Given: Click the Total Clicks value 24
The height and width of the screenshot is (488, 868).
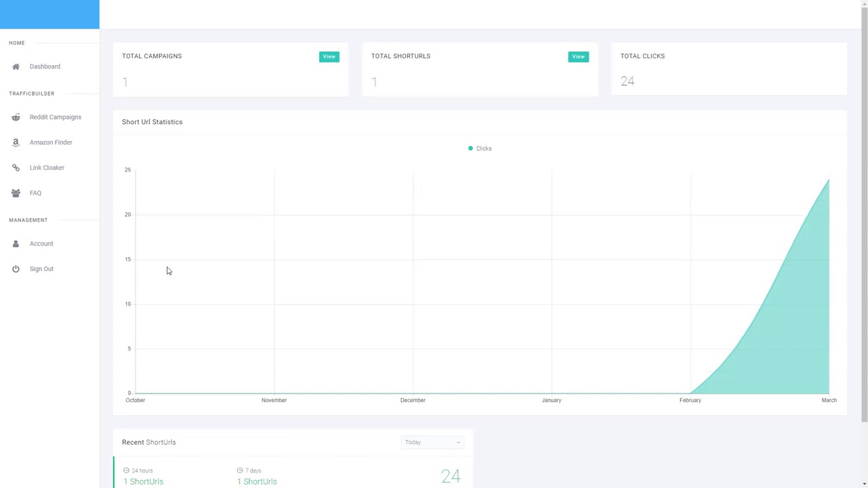Looking at the screenshot, I should 627,81.
